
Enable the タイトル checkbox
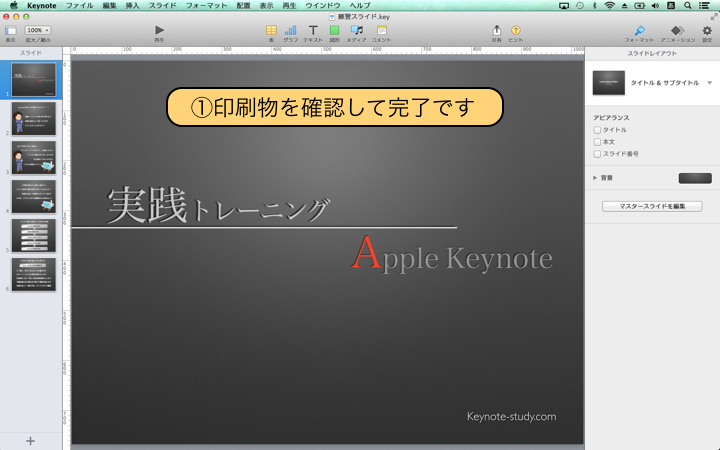[597, 129]
